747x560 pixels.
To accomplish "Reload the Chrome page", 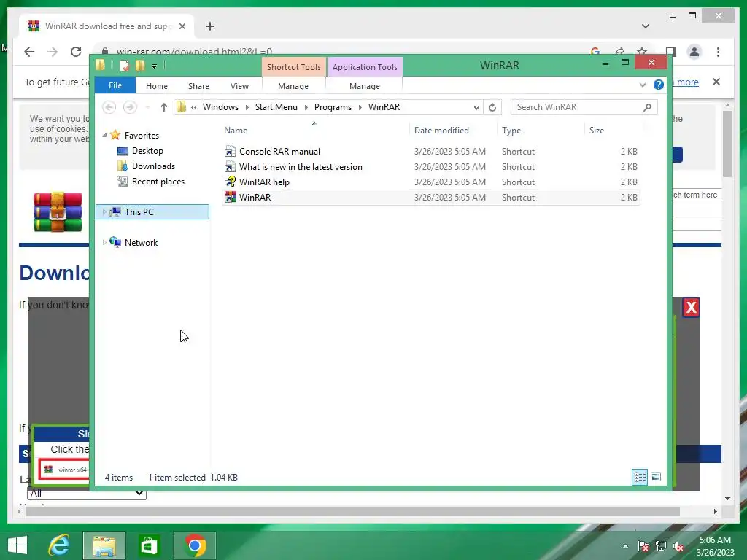I will point(76,52).
